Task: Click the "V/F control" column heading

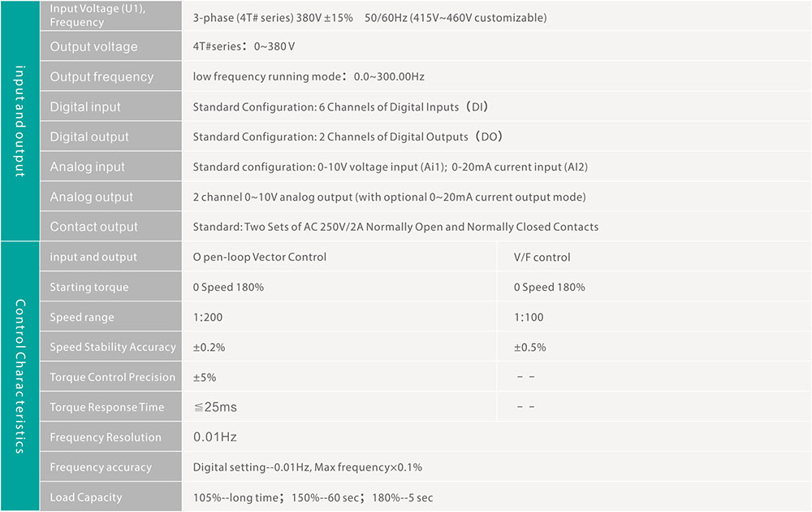Action: coord(542,257)
